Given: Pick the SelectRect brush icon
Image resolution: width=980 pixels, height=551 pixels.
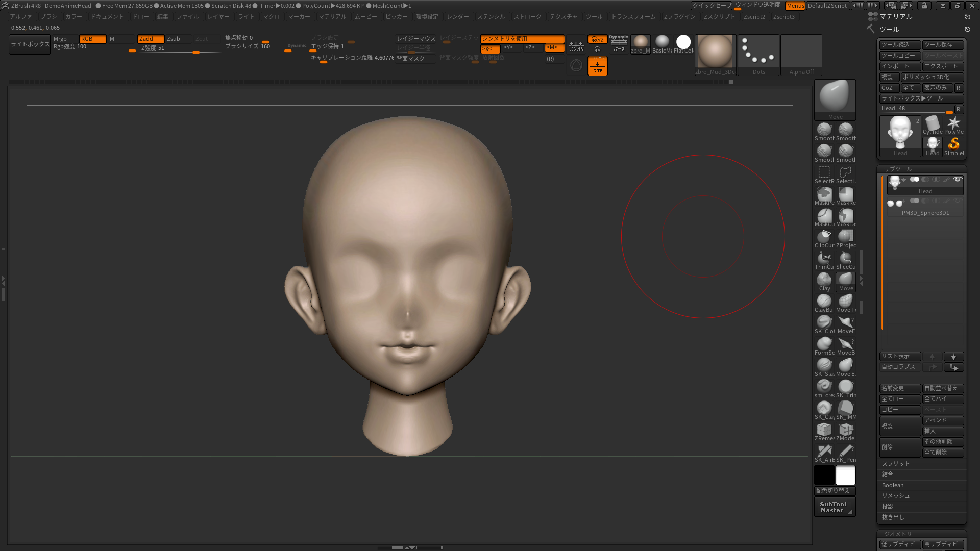Looking at the screenshot, I should (824, 172).
